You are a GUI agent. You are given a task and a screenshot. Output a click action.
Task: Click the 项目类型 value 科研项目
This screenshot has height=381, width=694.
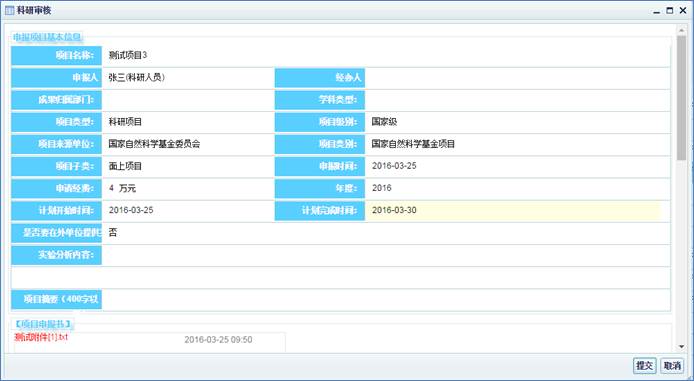(125, 122)
